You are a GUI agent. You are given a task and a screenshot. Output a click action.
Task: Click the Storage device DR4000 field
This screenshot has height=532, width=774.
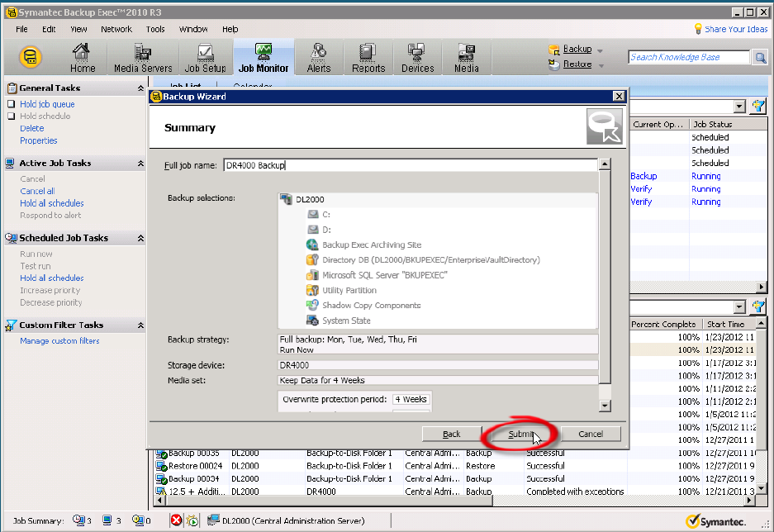coord(438,365)
